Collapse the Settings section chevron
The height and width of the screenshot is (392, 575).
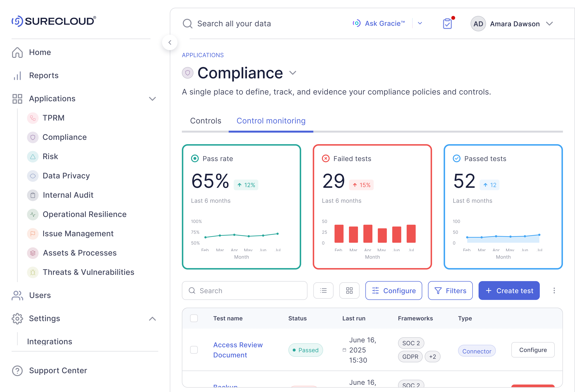(152, 319)
